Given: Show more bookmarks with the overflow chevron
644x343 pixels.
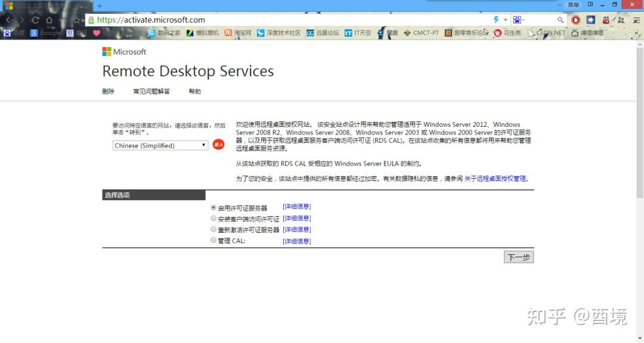Looking at the screenshot, I should [x=637, y=33].
